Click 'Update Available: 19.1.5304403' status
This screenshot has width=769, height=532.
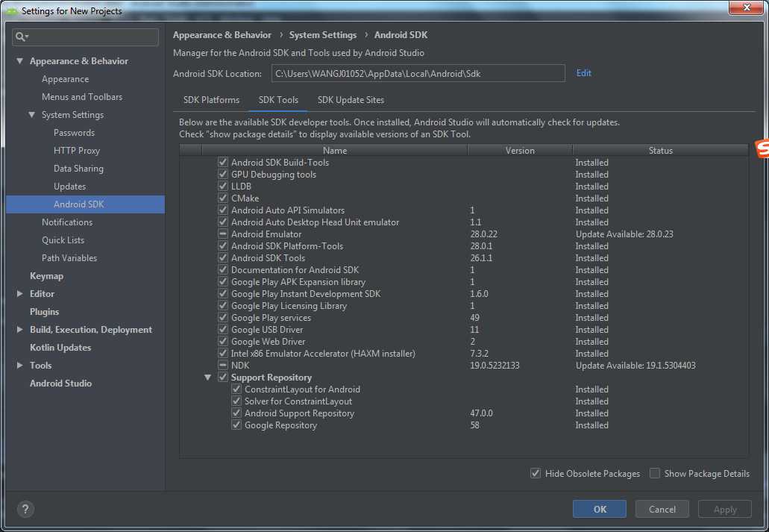click(635, 365)
